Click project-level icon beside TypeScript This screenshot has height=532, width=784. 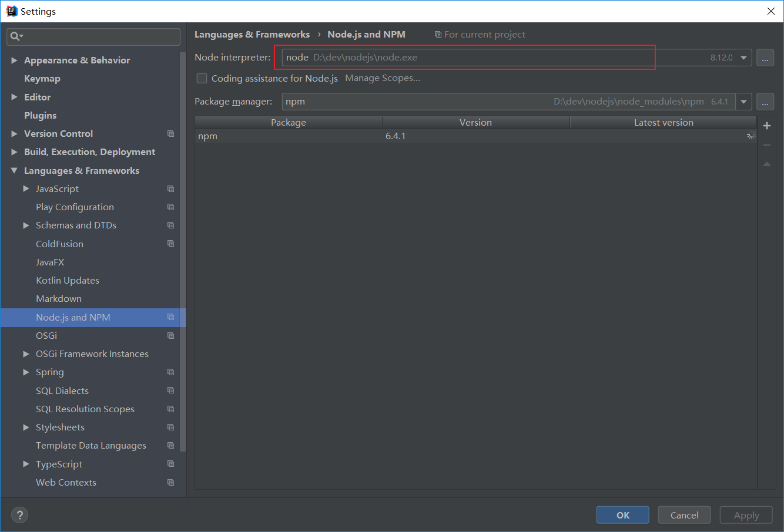pyautogui.click(x=170, y=464)
